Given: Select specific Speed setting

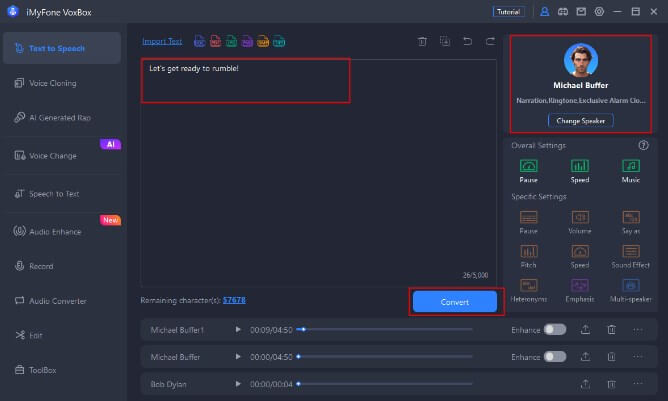Looking at the screenshot, I should [580, 256].
